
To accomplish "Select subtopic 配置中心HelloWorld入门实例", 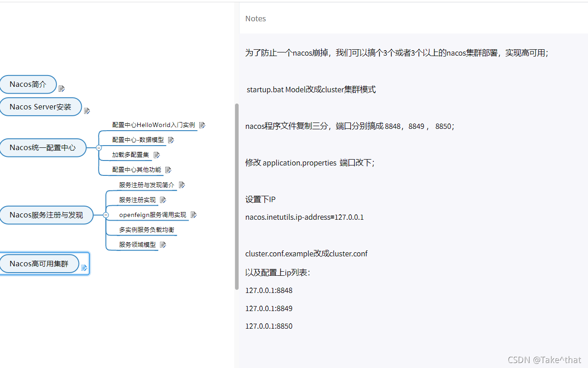I will click(x=154, y=125).
